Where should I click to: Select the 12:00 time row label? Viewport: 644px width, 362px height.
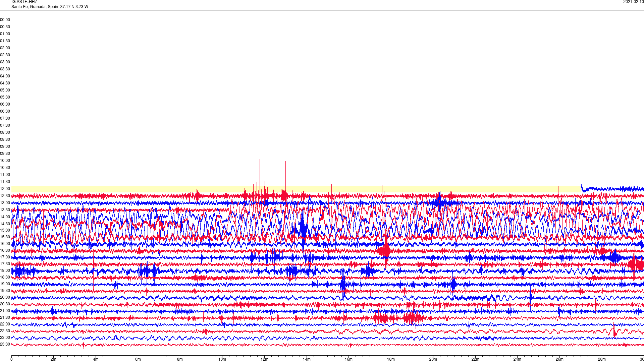tap(5, 189)
